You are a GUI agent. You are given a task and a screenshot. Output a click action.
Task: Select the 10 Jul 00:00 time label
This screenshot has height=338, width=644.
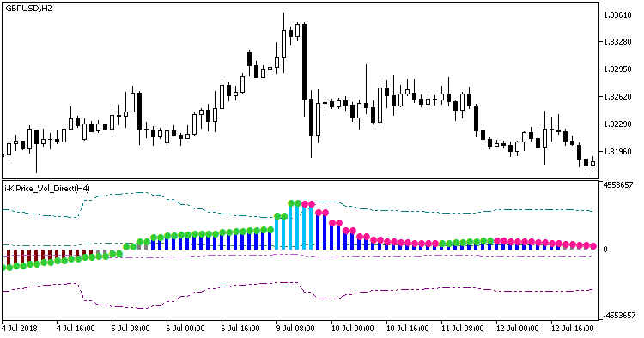(x=352, y=329)
